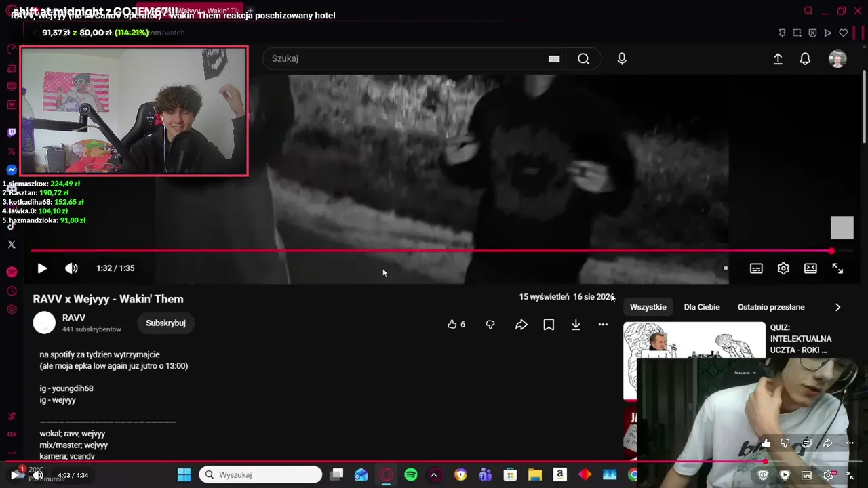Open the inner video settings gear
The image size is (868, 488).
[783, 268]
